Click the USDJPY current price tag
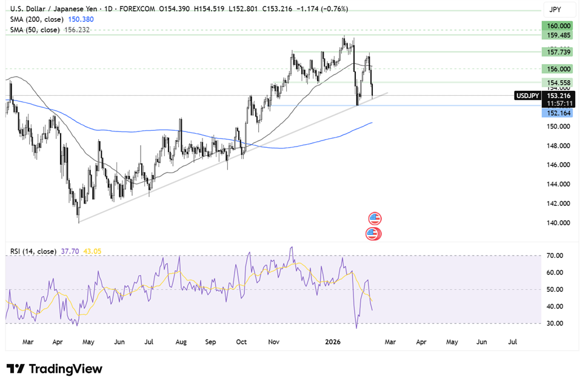 [527, 96]
